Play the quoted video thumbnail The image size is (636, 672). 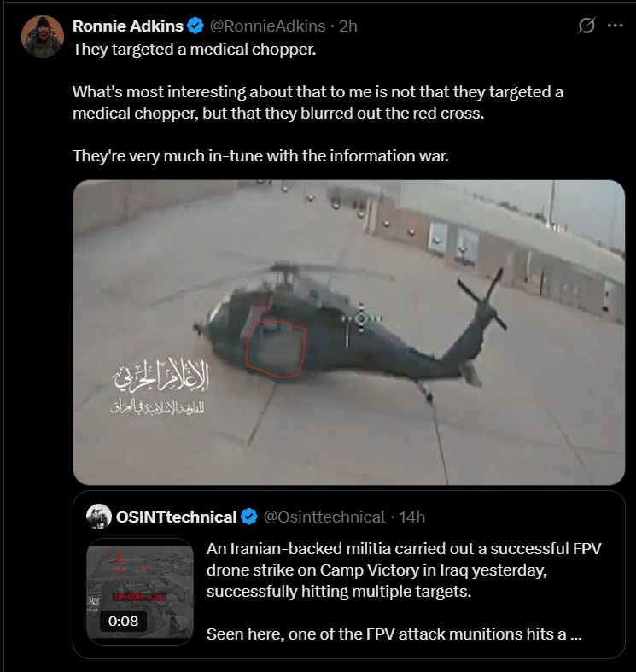(140, 592)
